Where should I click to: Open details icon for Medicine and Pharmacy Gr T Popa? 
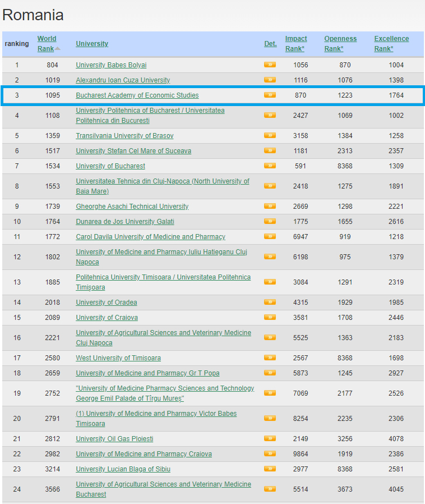tap(270, 373)
